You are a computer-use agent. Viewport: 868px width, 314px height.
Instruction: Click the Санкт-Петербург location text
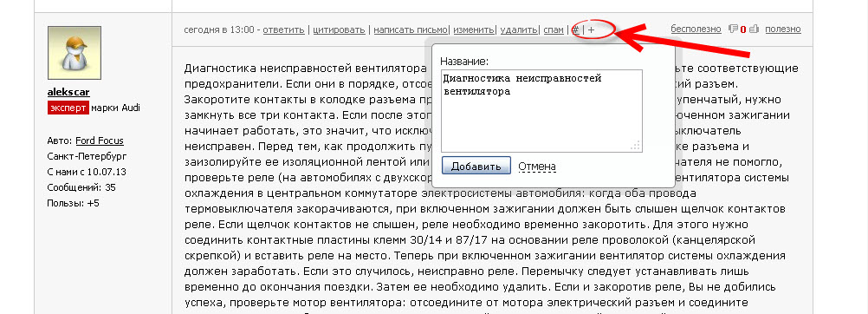(x=87, y=156)
